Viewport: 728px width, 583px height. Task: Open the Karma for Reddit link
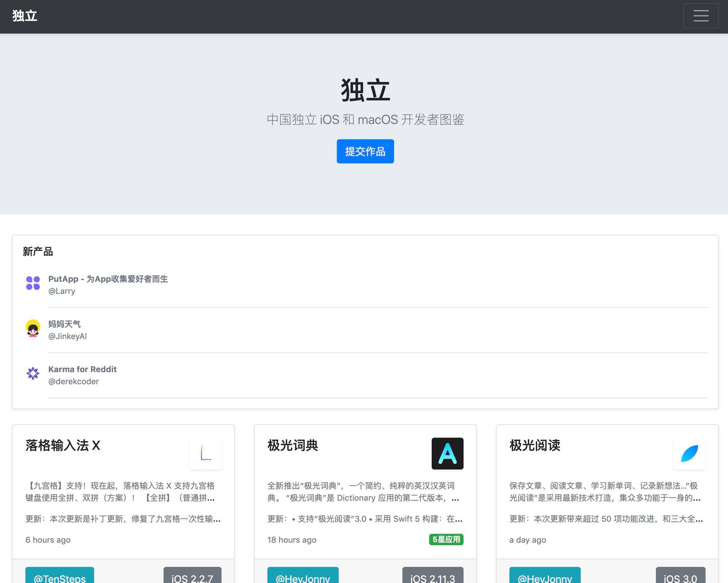pos(82,369)
